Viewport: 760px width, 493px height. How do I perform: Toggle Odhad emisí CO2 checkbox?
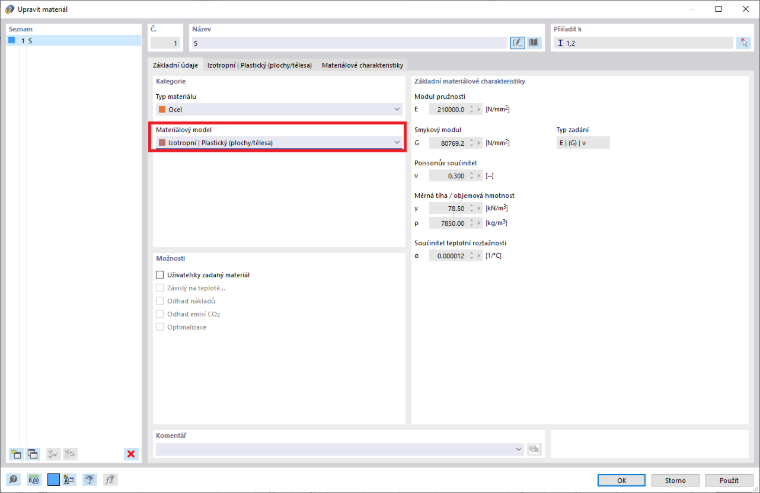pyautogui.click(x=160, y=314)
